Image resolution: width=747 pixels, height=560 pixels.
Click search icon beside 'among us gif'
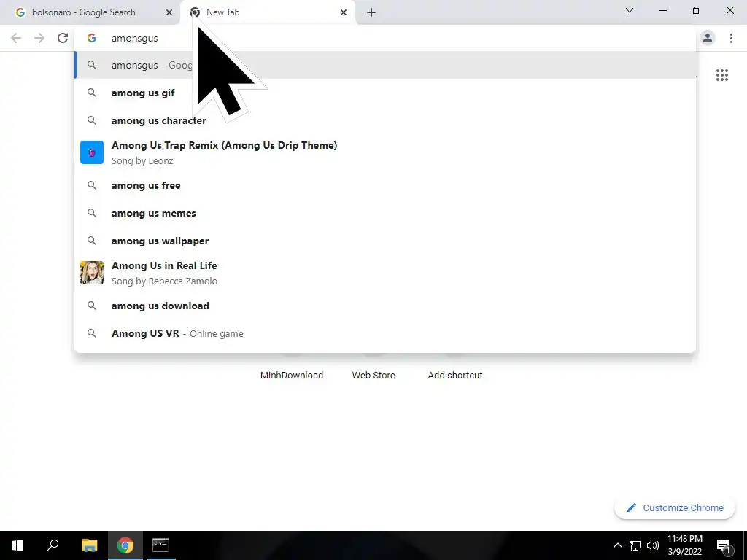tap(92, 93)
